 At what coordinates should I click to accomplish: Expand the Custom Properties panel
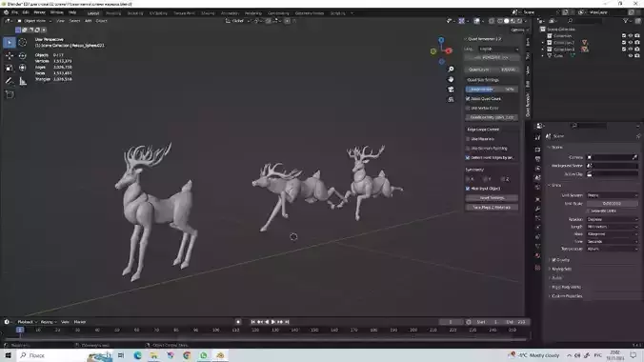pos(566,296)
